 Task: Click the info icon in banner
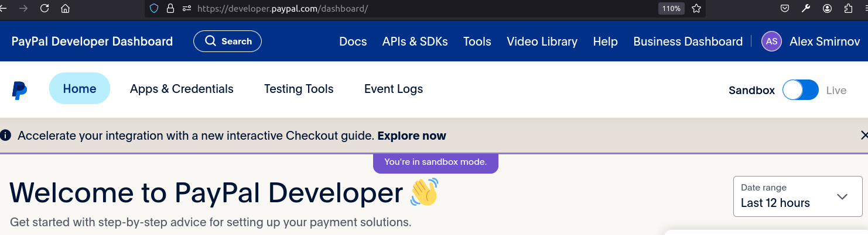[6, 136]
